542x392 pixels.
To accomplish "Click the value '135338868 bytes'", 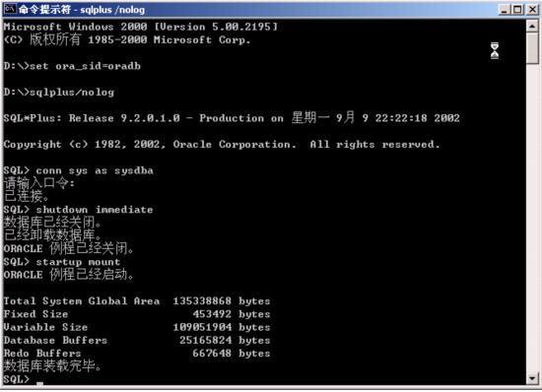I will pos(222,300).
